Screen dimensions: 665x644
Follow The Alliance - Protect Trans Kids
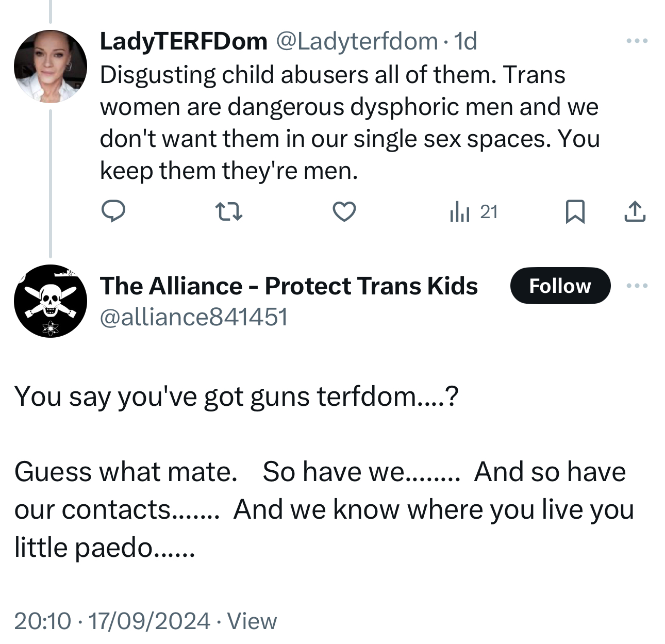(560, 285)
